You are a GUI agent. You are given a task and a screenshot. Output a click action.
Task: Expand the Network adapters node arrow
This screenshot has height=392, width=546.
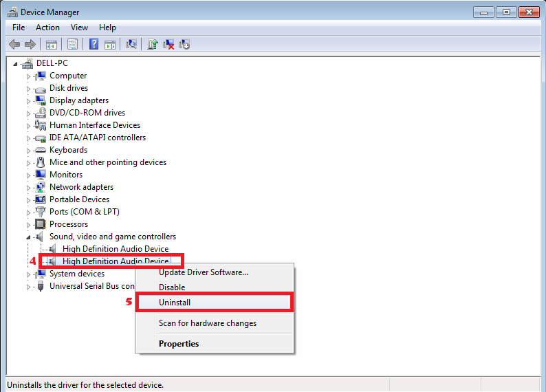pos(29,188)
